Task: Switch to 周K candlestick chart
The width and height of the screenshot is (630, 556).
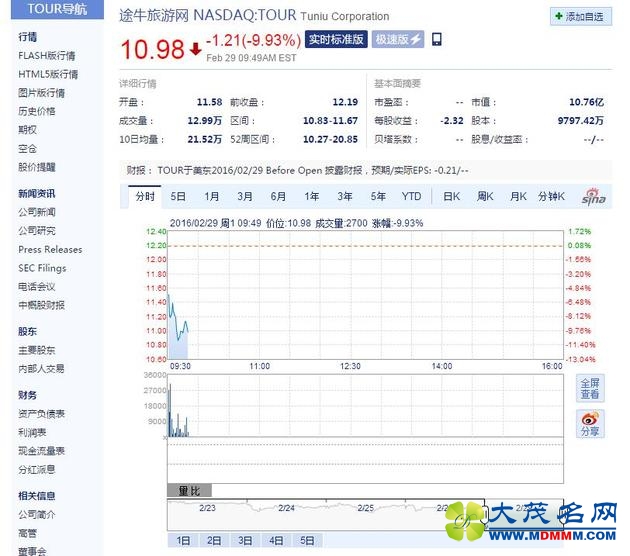Action: 485,197
